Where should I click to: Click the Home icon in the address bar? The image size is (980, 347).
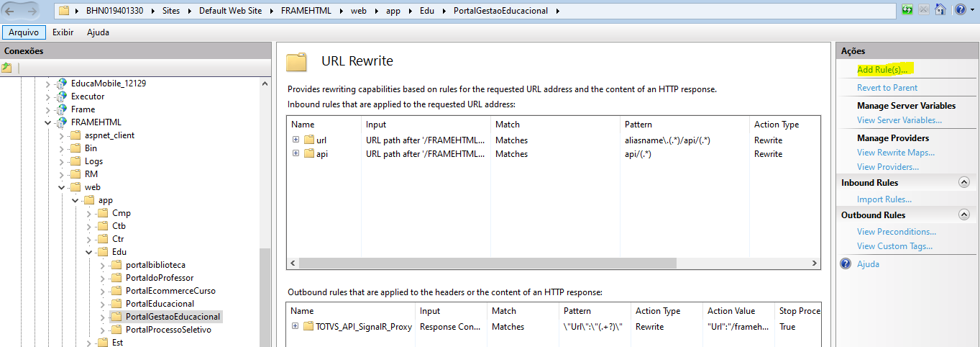940,10
